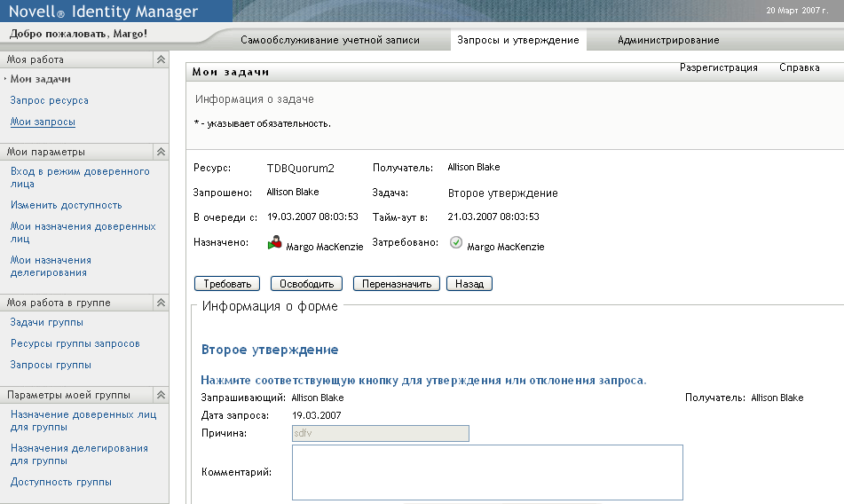
Task: Open Вход в режим доверенного лица
Action: point(80,177)
